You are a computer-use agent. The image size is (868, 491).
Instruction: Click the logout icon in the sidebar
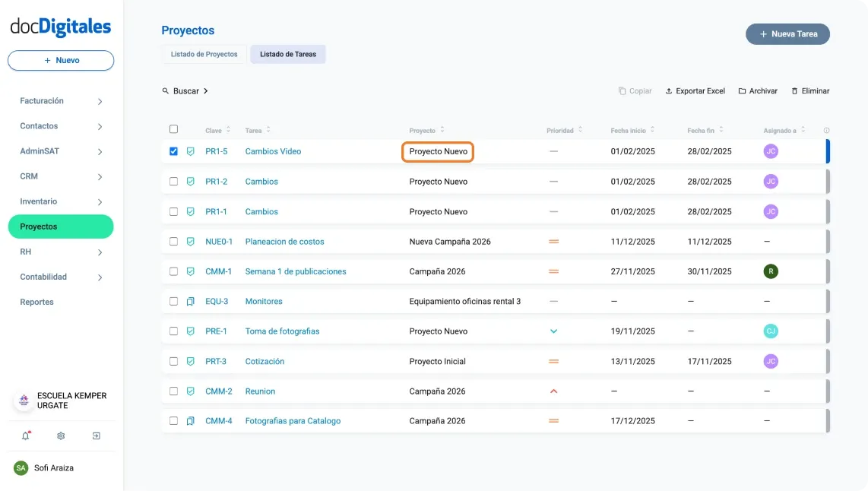pos(96,436)
